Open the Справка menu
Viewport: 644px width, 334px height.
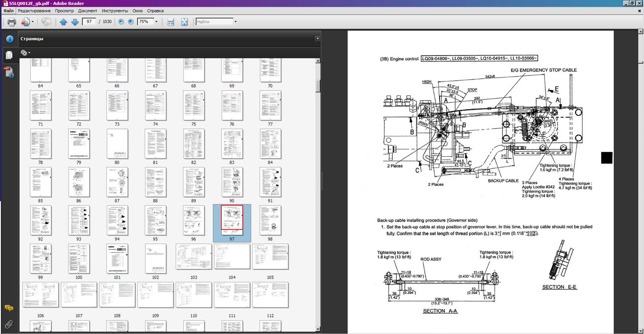click(155, 11)
